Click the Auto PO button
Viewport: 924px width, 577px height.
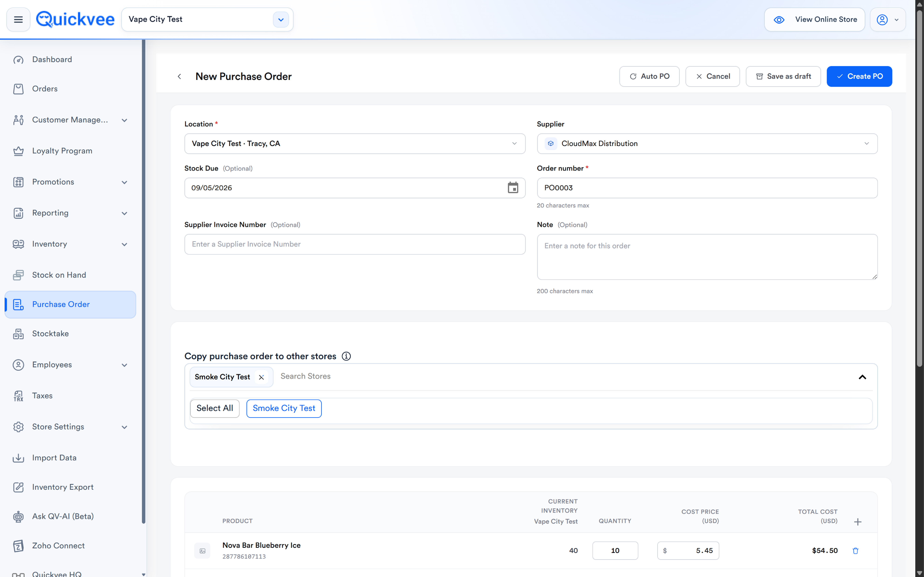[649, 76]
